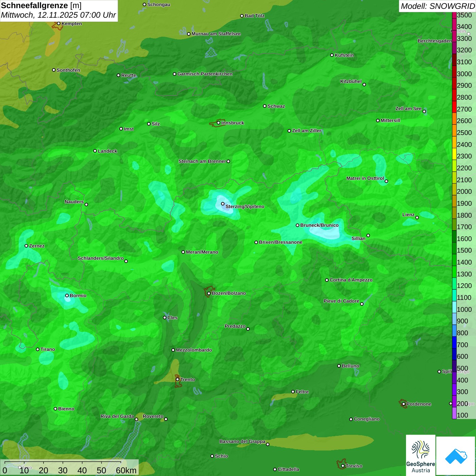Click the Mittersill label
The width and height of the screenshot is (476, 476).
coord(390,120)
